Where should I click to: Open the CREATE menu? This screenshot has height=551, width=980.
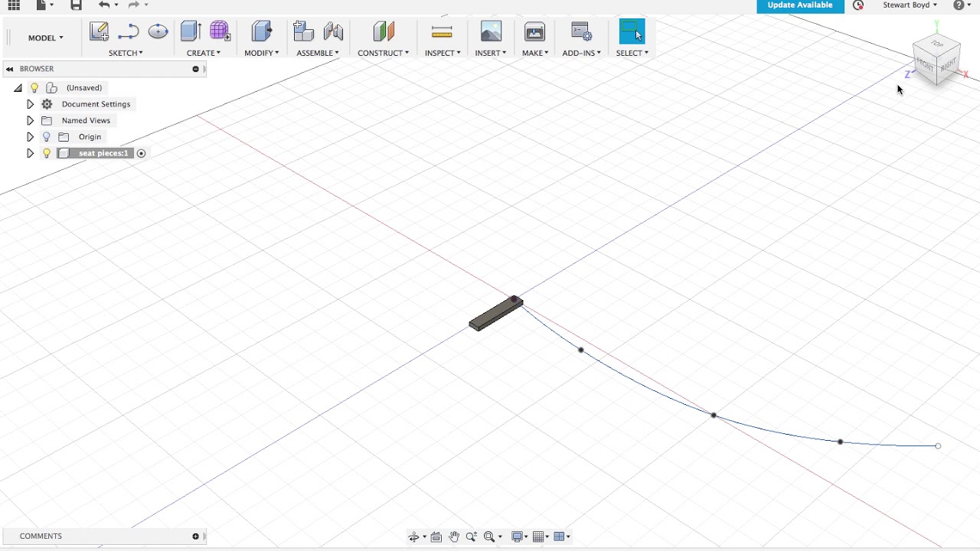click(x=204, y=53)
